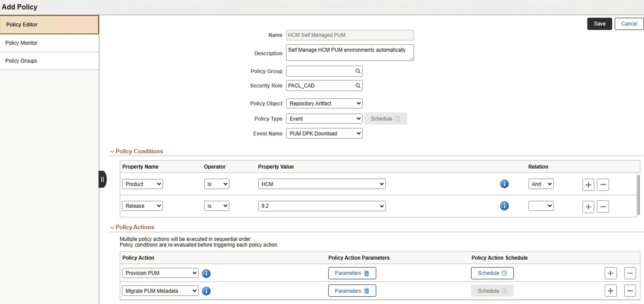Add a new condition row after Product
The height and width of the screenshot is (304, 644).
coord(588,184)
